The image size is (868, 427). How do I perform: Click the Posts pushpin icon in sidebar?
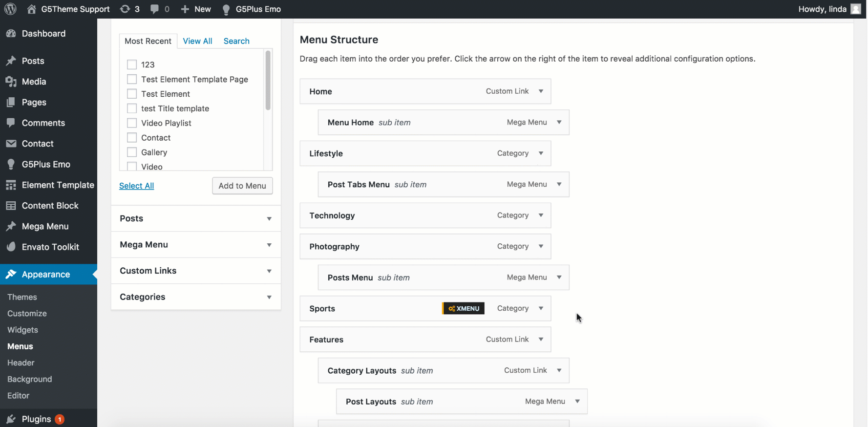click(11, 61)
